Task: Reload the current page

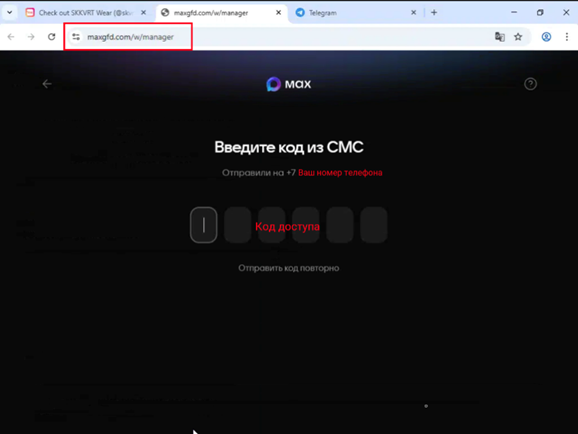Action: (x=52, y=37)
